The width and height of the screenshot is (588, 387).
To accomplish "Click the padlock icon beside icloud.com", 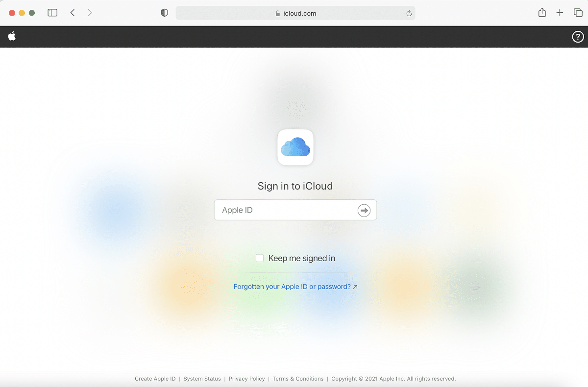I will (278, 13).
